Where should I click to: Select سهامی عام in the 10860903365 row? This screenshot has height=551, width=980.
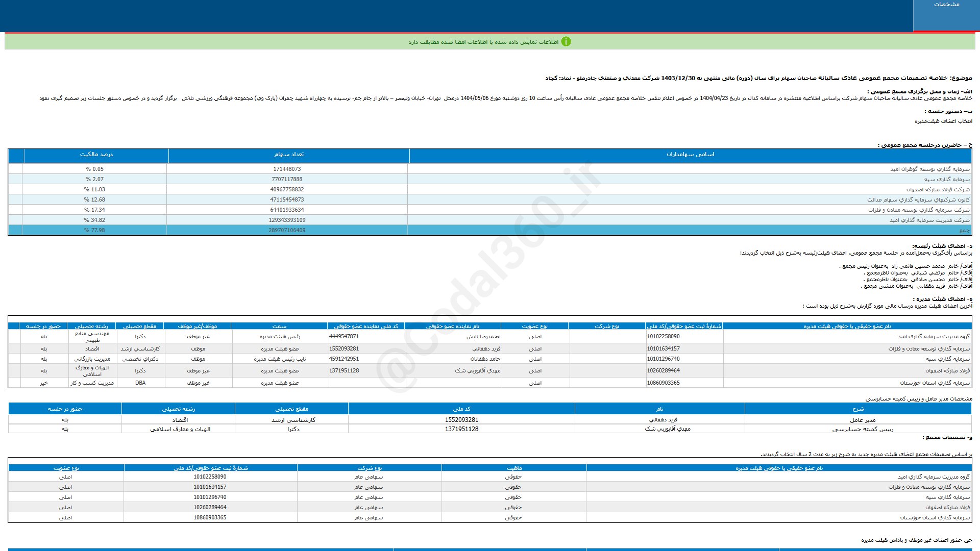[369, 518]
